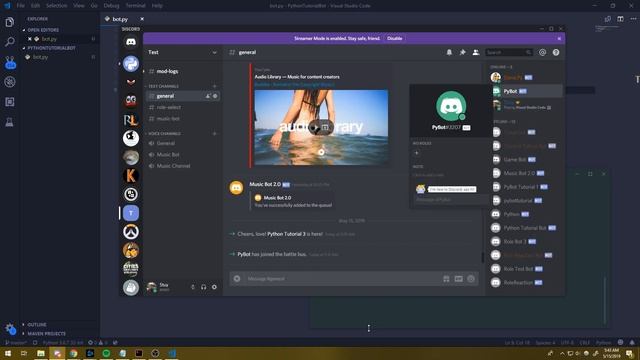Switch to the bot.py editor tab
The image size is (640, 360).
click(120, 19)
